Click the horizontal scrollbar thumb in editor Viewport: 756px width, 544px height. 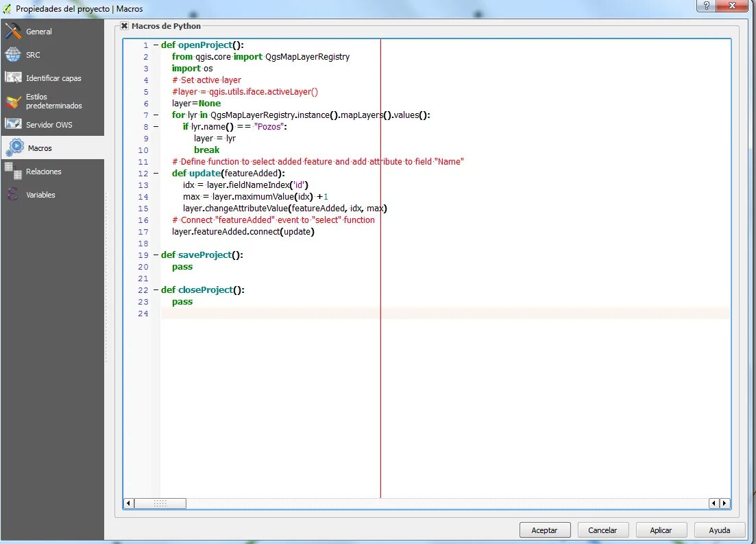click(160, 504)
